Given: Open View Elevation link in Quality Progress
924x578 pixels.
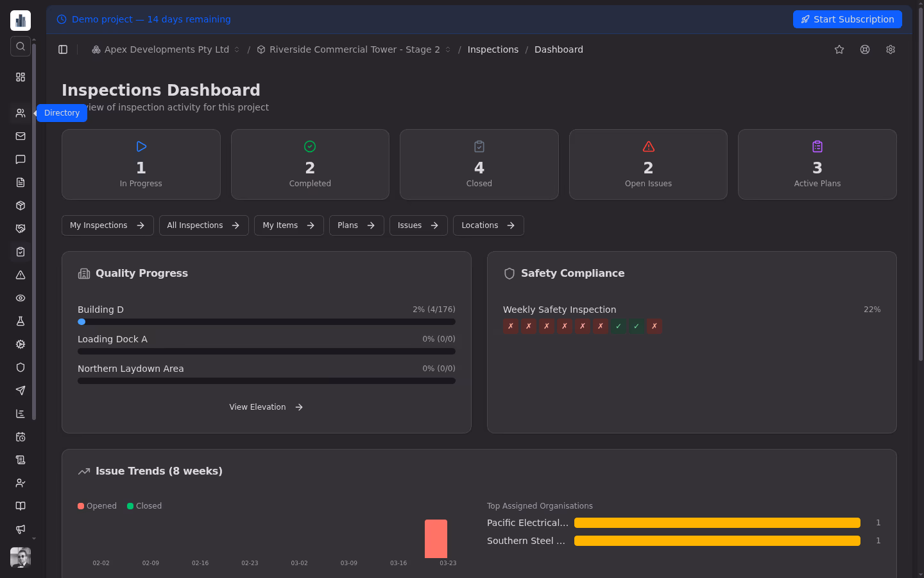Looking at the screenshot, I should (x=266, y=407).
